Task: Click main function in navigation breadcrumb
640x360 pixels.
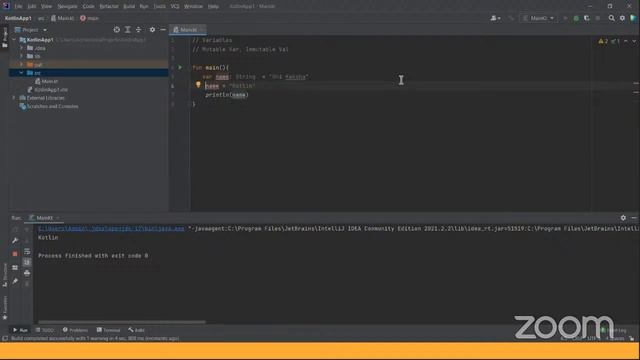Action: [89, 18]
